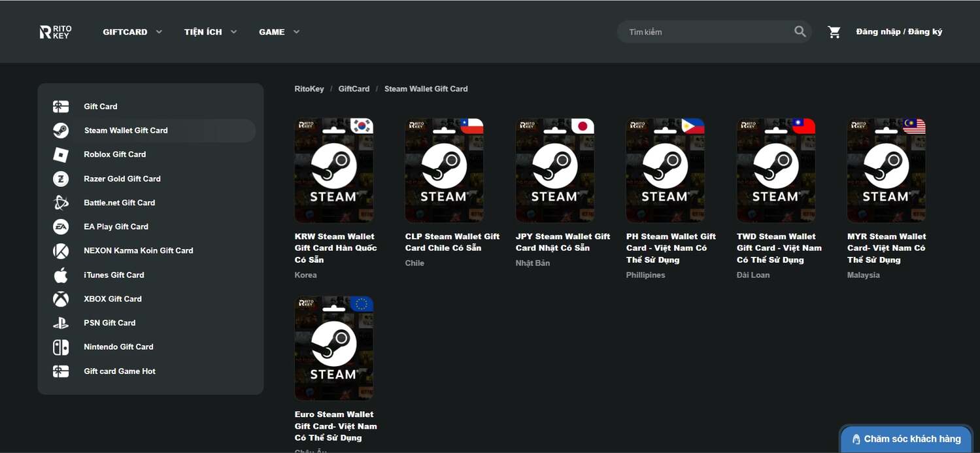The width and height of the screenshot is (980, 453).
Task: Click the Razer Gold sidebar icon
Action: pyautogui.click(x=61, y=178)
